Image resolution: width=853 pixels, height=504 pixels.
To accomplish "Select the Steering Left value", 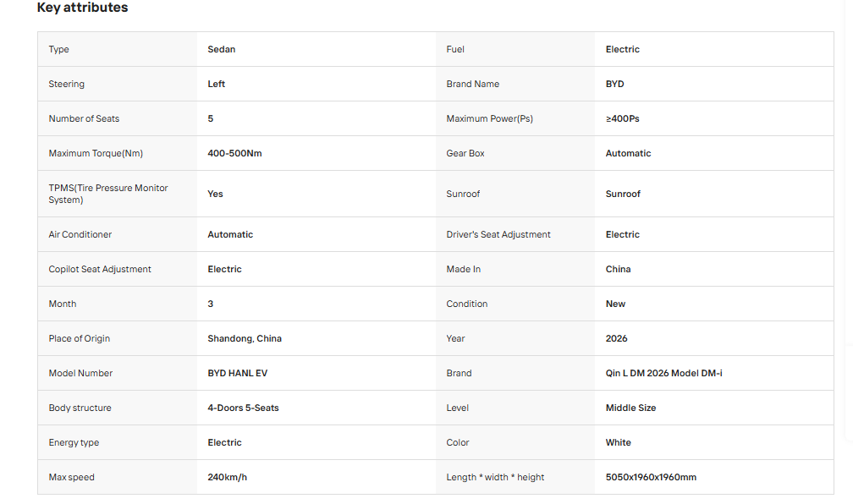I will 216,85.
